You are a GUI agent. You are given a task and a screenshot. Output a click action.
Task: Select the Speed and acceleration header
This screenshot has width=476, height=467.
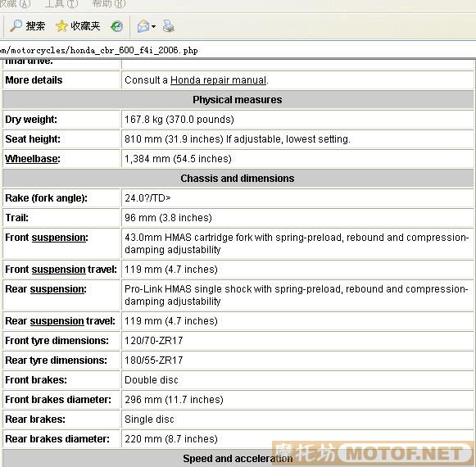238,459
